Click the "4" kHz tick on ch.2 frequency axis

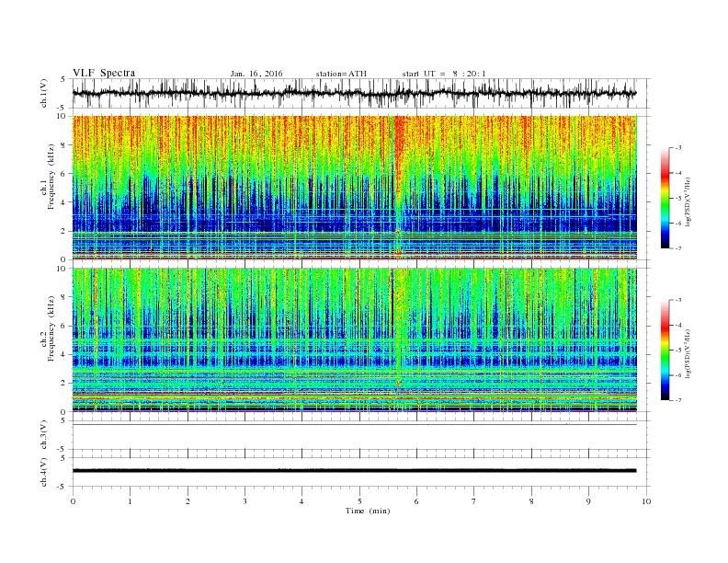tap(64, 354)
